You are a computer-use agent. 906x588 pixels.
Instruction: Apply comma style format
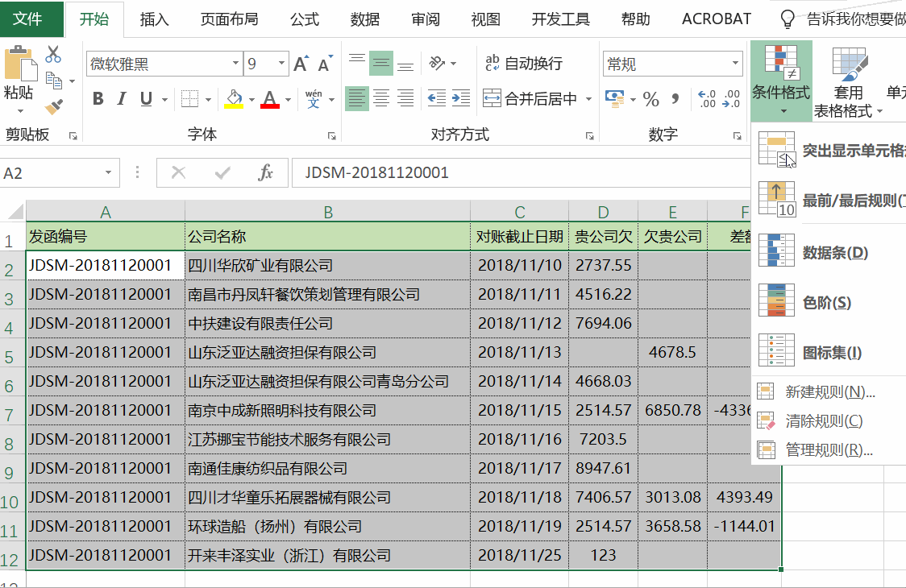coord(675,99)
